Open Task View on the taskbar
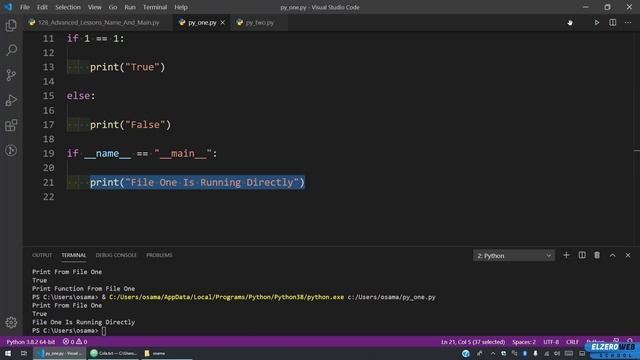Viewport: 640px width, 360px height. pos(24,353)
